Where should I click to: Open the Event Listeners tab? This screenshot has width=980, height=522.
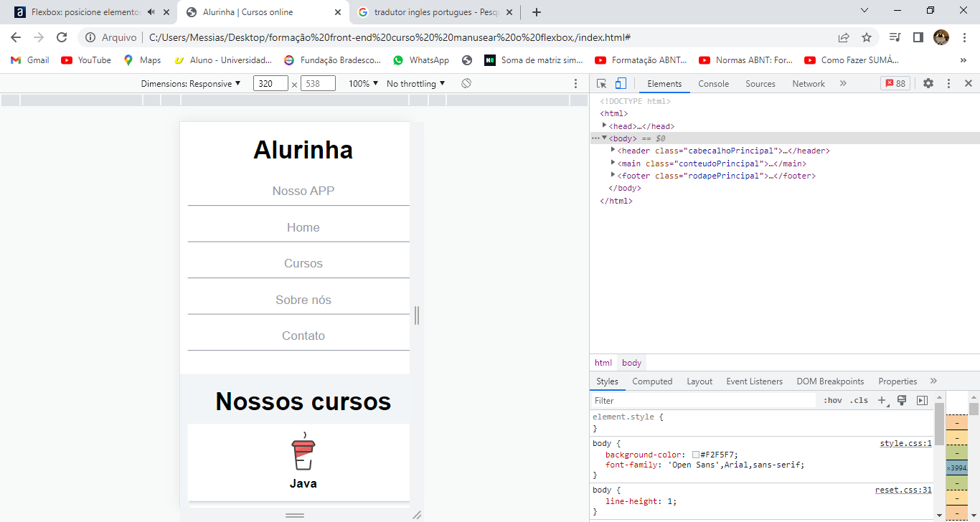(x=754, y=381)
